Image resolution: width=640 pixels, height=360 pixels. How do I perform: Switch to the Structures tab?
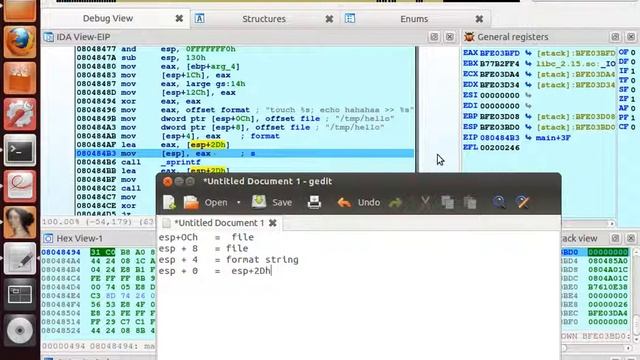click(x=264, y=19)
